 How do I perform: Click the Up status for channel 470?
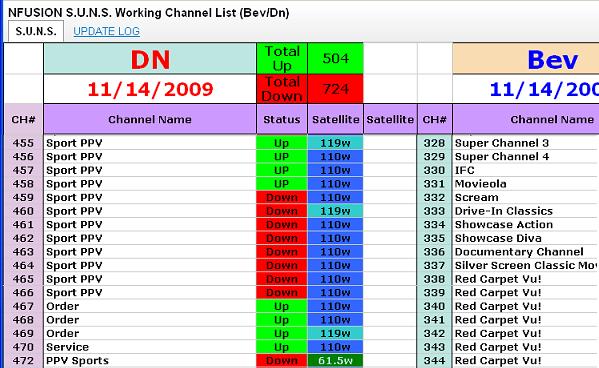pyautogui.click(x=282, y=347)
